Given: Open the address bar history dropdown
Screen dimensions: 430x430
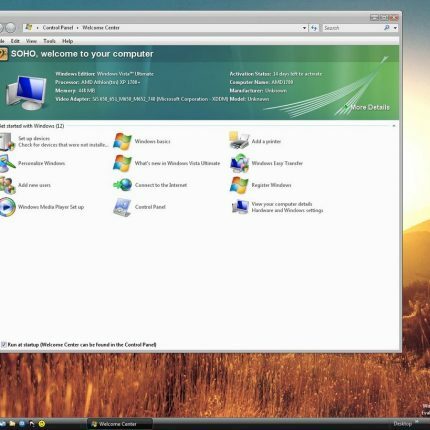Looking at the screenshot, I should click(x=304, y=28).
